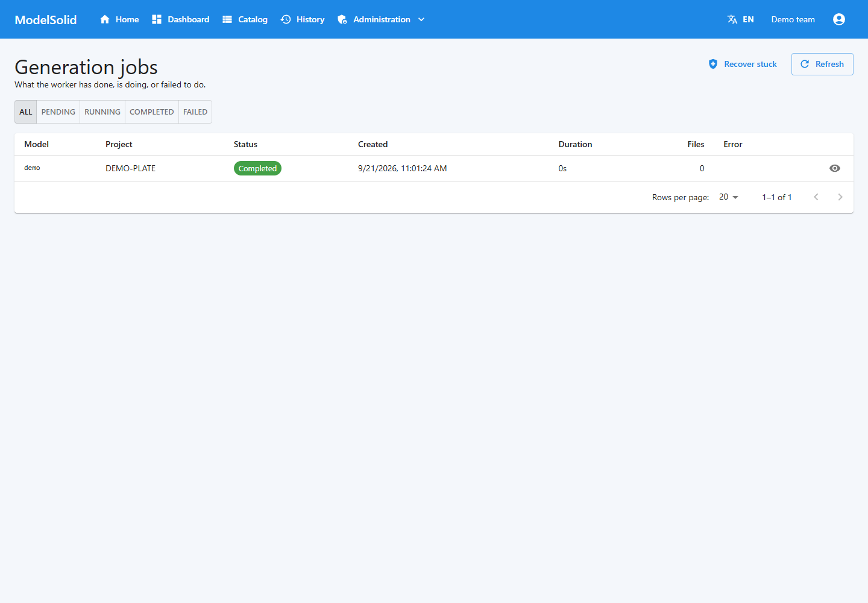Filter jobs by FAILED status
Screen dimensions: 868x603
point(195,112)
